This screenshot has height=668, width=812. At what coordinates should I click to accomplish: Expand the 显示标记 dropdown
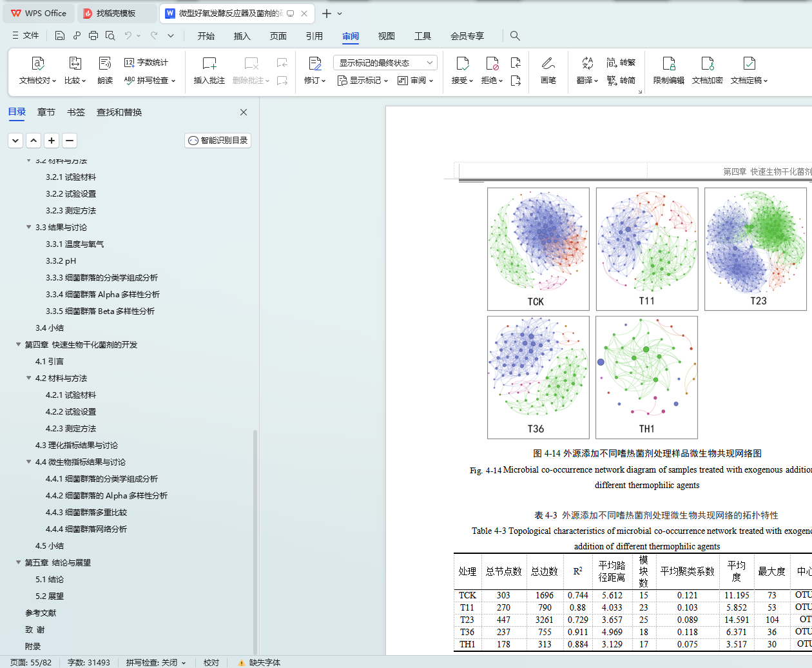[x=363, y=81]
